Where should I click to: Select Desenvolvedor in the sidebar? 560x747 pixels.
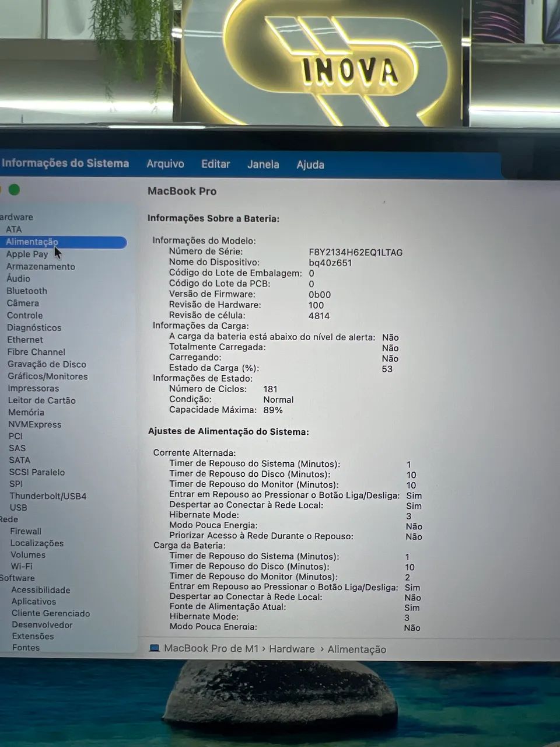pos(42,624)
